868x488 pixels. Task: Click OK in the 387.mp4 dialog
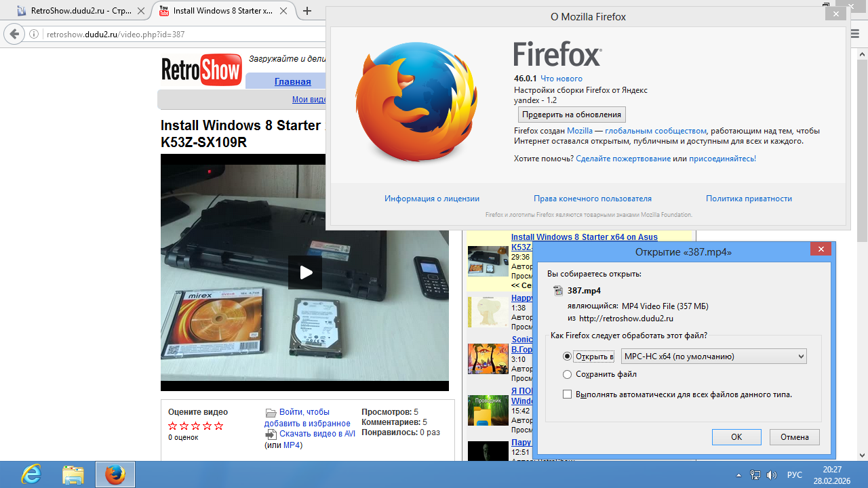click(736, 437)
